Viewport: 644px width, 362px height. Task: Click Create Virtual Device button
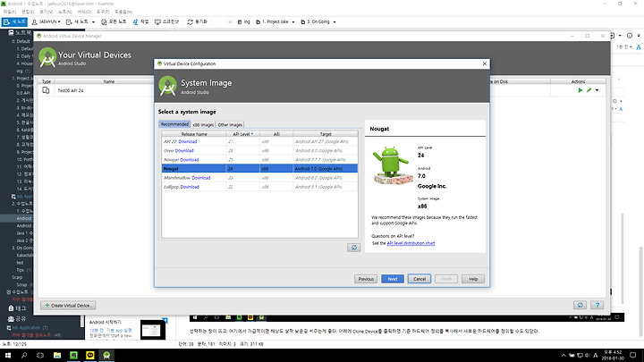click(68, 306)
